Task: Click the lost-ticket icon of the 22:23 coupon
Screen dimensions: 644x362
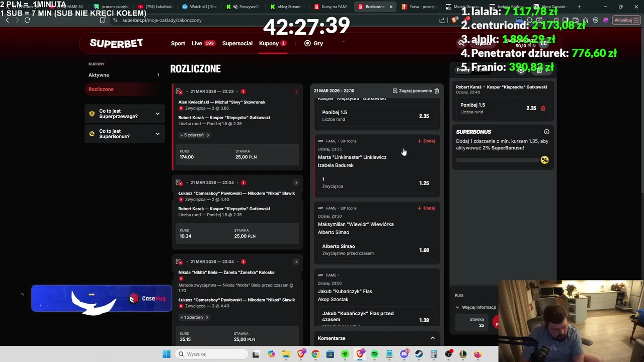Action: click(x=179, y=92)
